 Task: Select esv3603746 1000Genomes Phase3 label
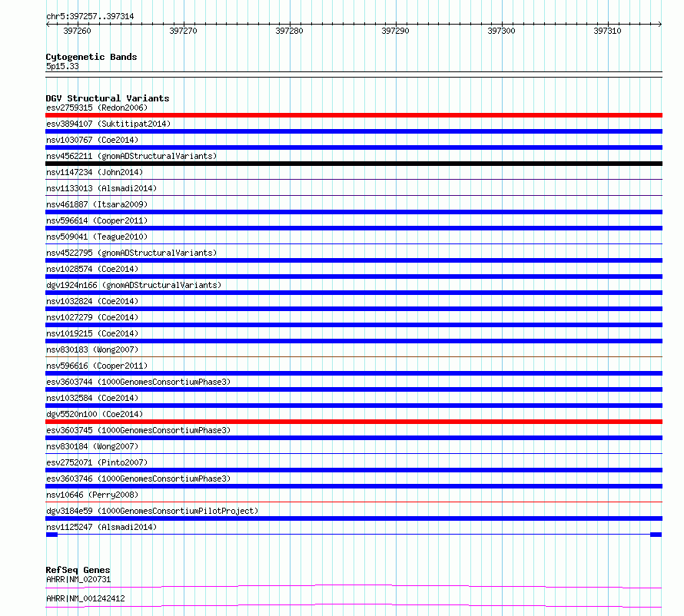(x=138, y=479)
